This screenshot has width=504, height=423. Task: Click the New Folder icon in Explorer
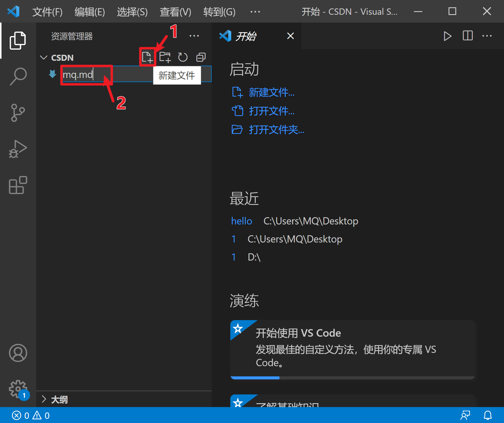click(165, 57)
